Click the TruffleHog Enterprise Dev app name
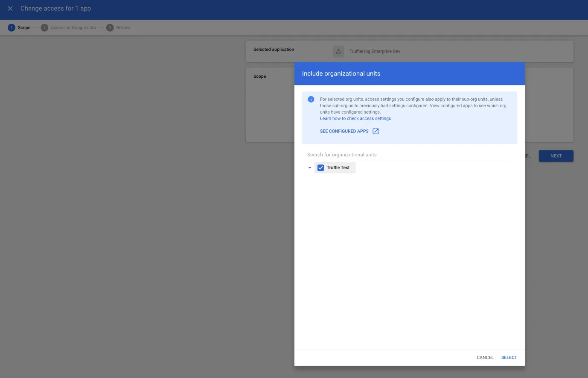588x378 pixels. (375, 51)
